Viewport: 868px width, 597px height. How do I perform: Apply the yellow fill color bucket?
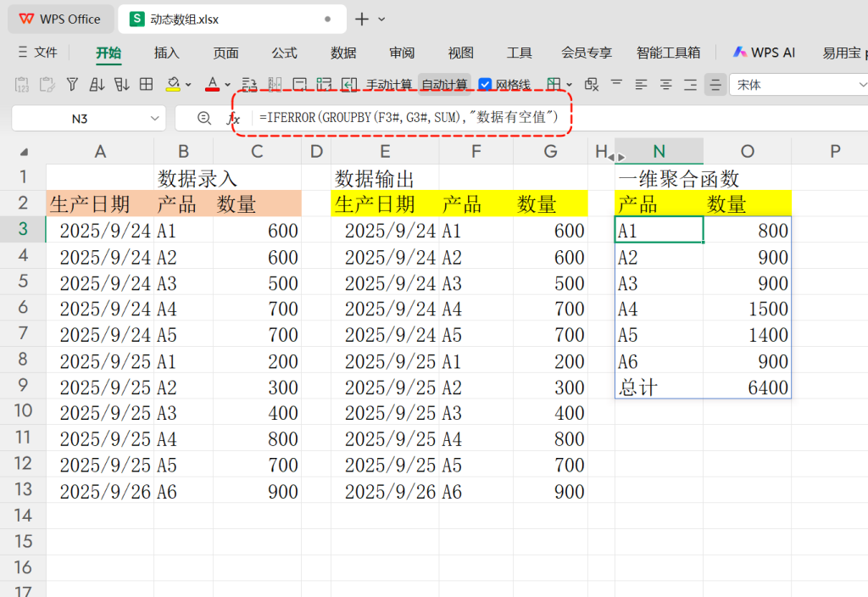173,85
